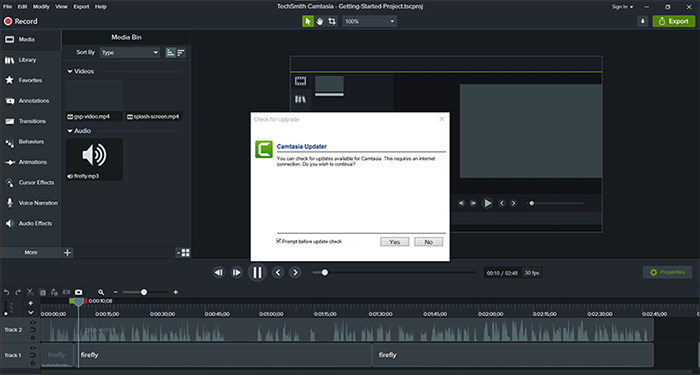Expand the More tools list

(x=31, y=252)
